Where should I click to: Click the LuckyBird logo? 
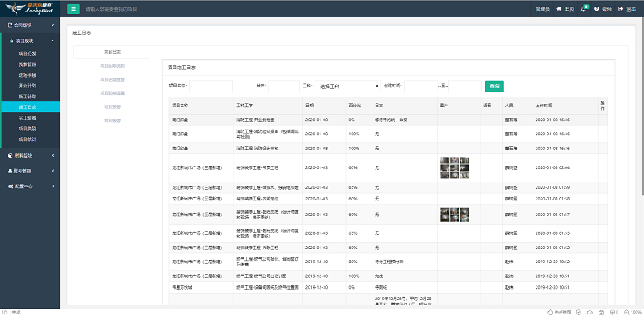30,8
